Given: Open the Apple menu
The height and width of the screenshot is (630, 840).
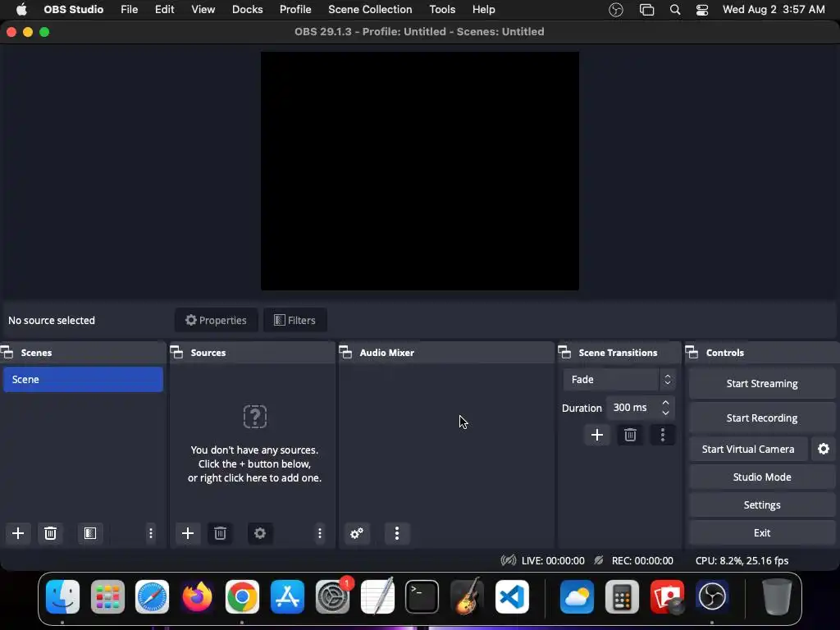Looking at the screenshot, I should (21, 10).
